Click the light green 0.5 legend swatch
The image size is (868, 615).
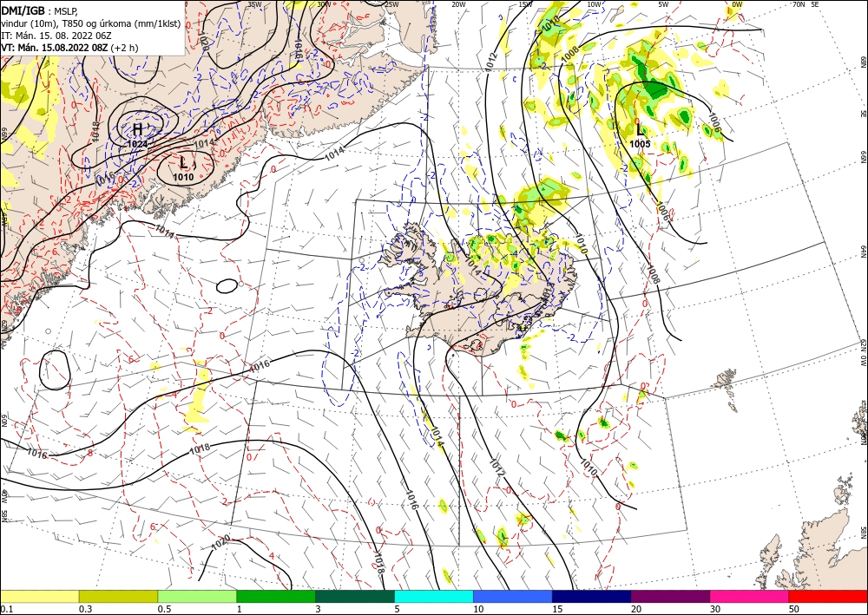click(x=197, y=596)
